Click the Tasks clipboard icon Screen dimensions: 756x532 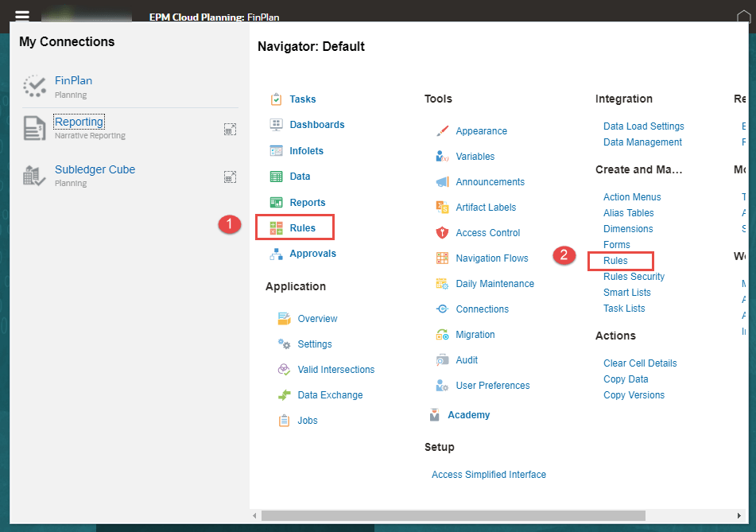(276, 99)
